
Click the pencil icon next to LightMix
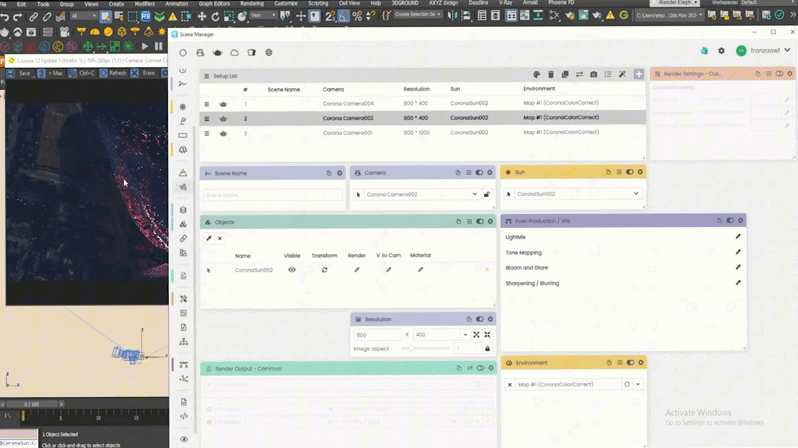(738, 236)
